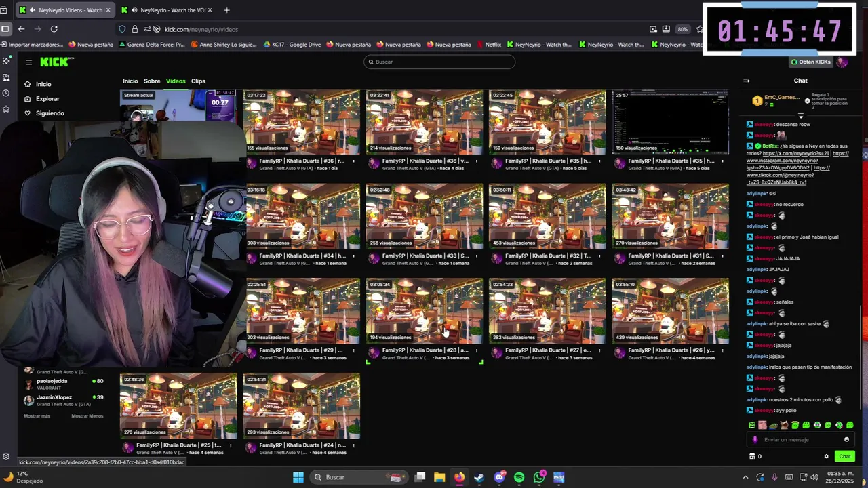The image size is (868, 488).
Task: Open the x.com link in BotRix message
Action: click(x=797, y=154)
